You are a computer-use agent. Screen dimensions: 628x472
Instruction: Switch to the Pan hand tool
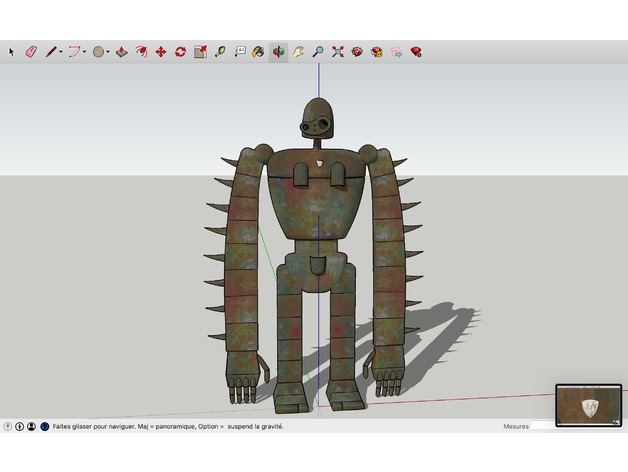coord(298,52)
